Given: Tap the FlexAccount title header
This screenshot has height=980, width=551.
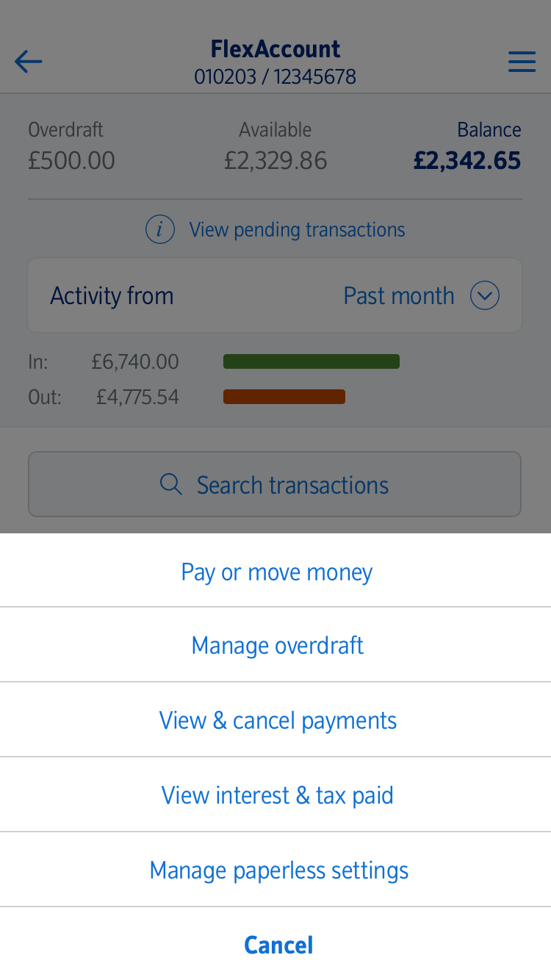Looking at the screenshot, I should [x=275, y=49].
